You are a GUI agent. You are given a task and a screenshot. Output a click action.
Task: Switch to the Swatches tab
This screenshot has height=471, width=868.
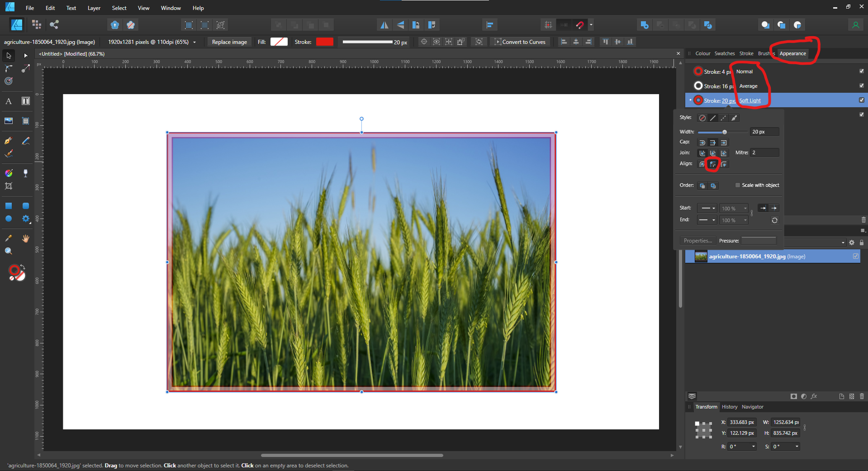[724, 53]
